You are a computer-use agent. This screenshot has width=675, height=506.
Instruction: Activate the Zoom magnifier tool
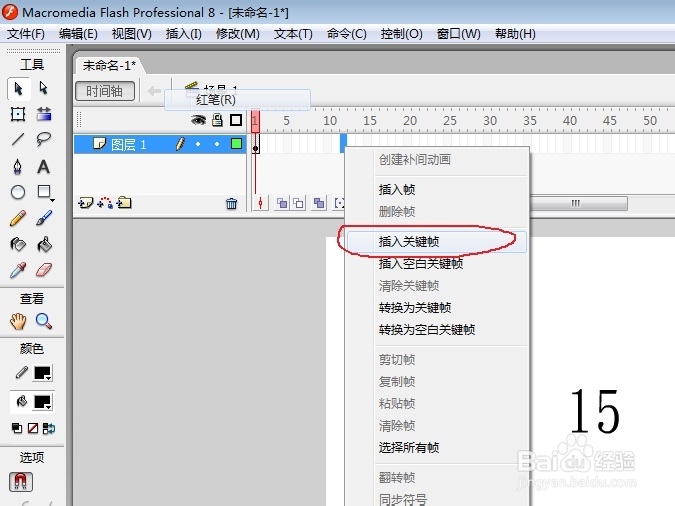(x=43, y=321)
